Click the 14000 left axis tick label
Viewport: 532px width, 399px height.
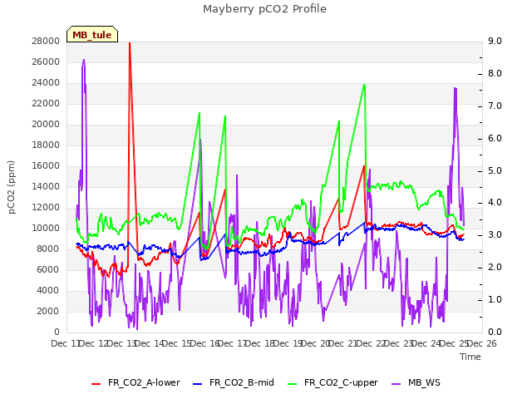pyautogui.click(x=46, y=186)
